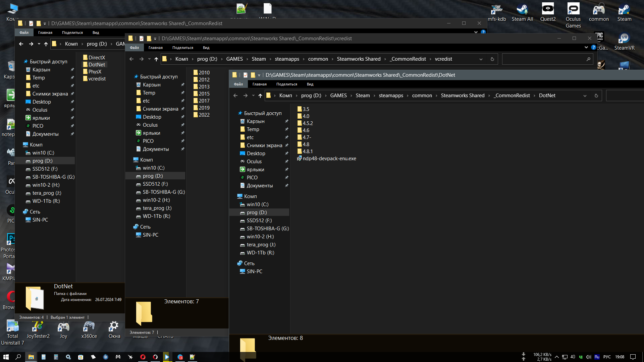Viewport: 644px width, 362px height.
Task: Show hidden system tray icons
Action: 557,357
